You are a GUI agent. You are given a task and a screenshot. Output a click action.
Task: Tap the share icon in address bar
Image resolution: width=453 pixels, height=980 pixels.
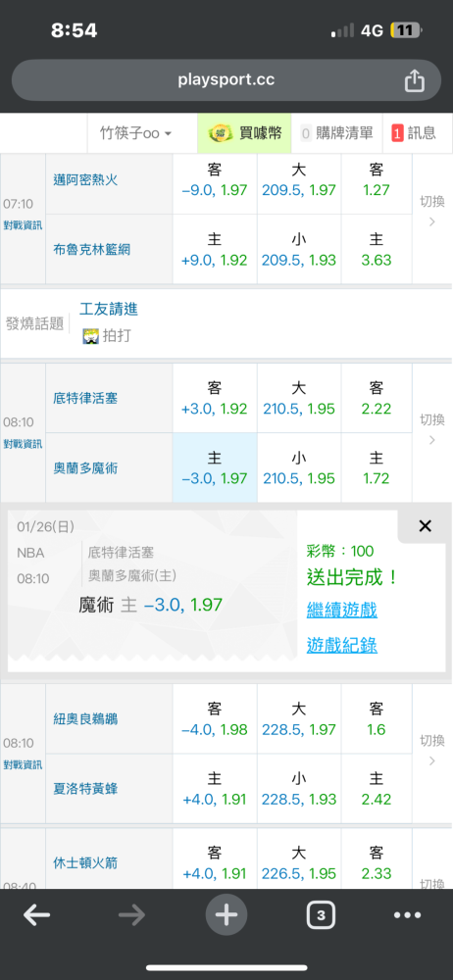[414, 80]
